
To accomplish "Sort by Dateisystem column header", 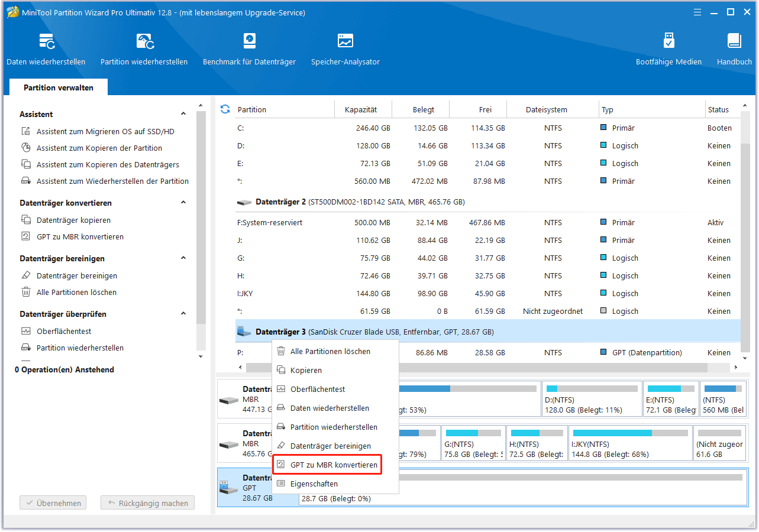I will coord(553,109).
